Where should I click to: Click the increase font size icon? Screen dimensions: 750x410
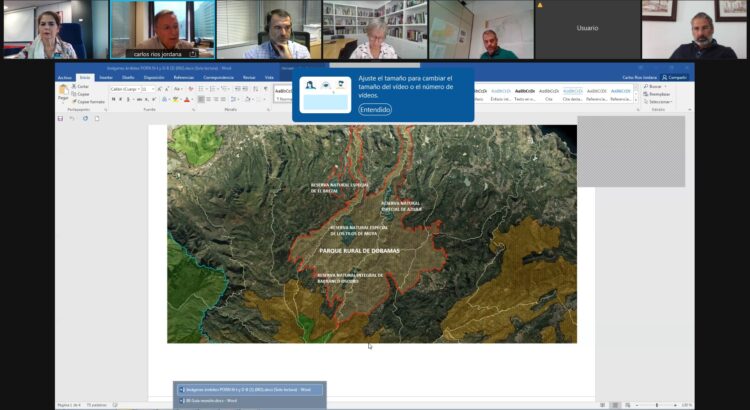pyautogui.click(x=159, y=89)
